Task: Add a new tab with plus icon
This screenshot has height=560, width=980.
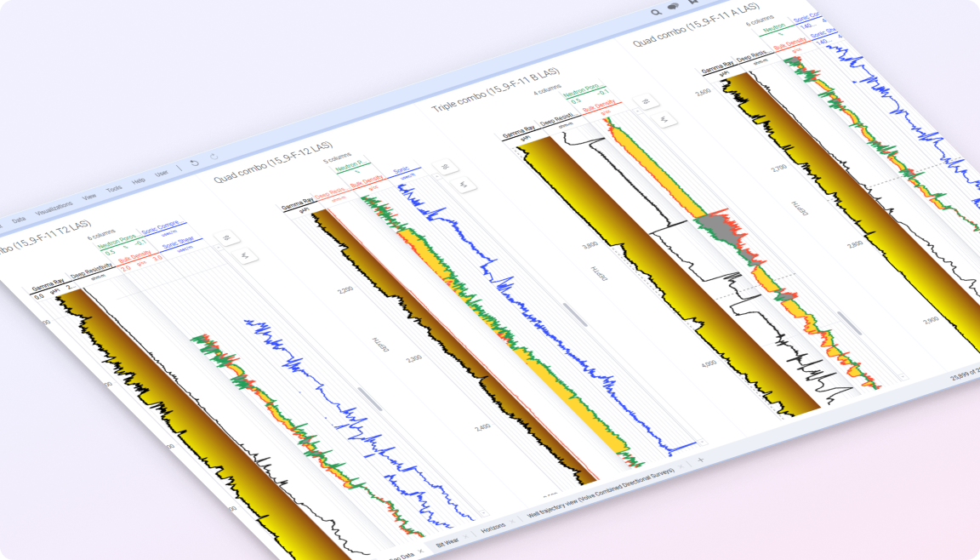Action: pos(701,460)
